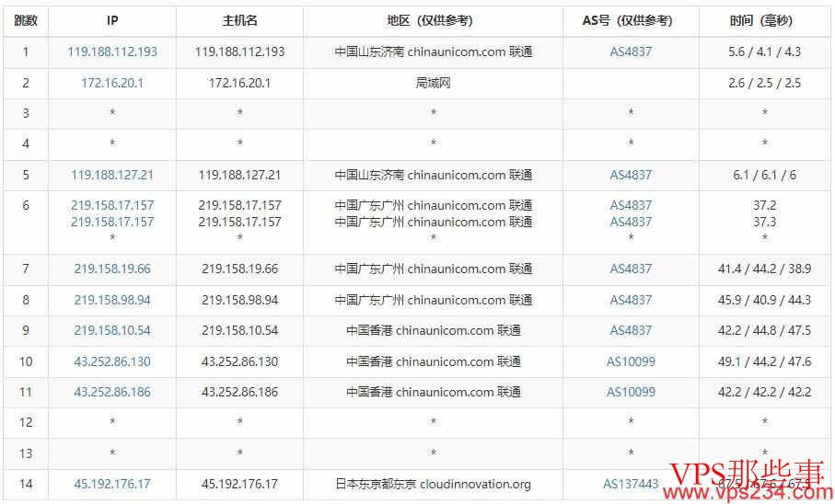Click hop 1 region 中国山东济南 chinaunicom.com 联通
This screenshot has width=835, height=504.
click(x=433, y=52)
